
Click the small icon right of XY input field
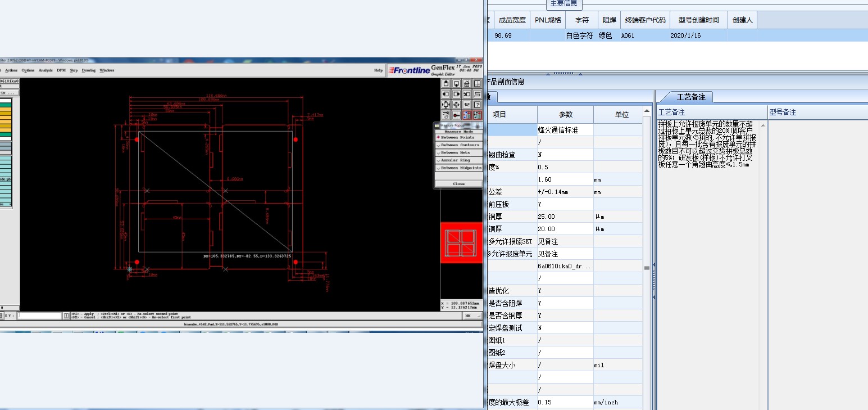66,316
